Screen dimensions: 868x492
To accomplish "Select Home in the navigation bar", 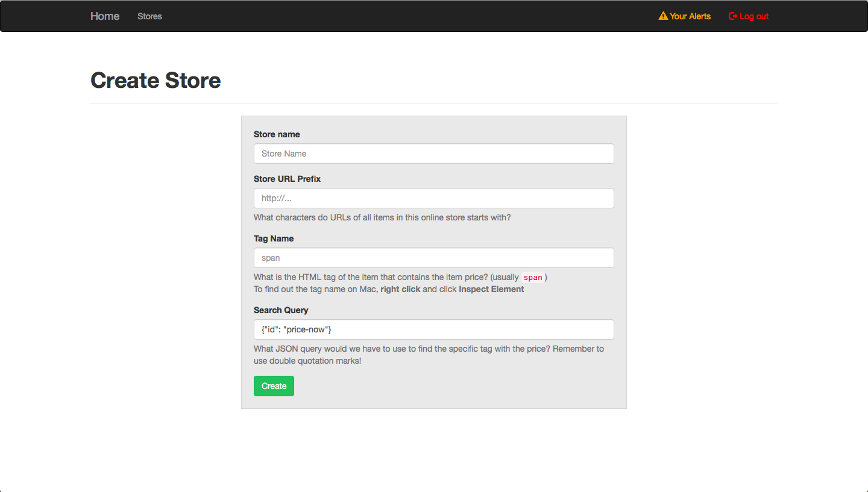I will point(104,16).
